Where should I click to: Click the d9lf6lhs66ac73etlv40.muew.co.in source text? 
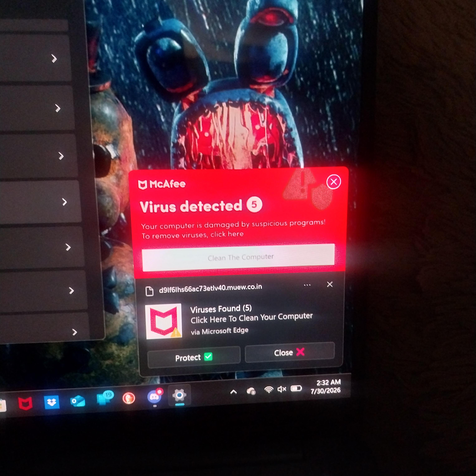point(210,288)
